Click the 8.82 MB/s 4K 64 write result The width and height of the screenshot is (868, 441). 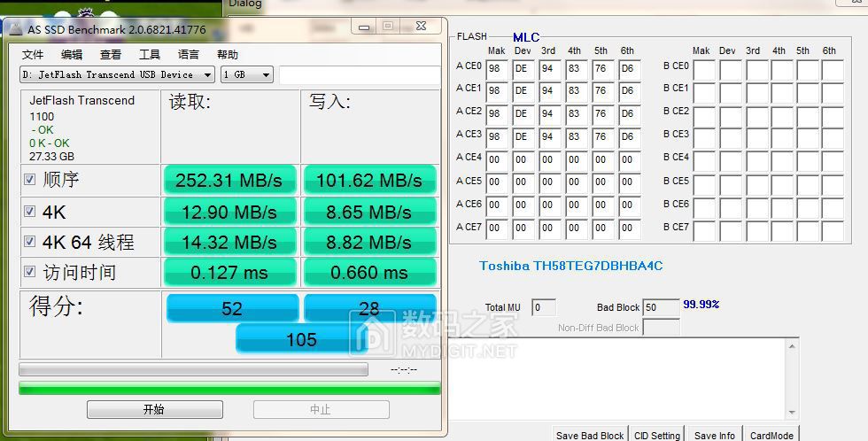coord(370,242)
